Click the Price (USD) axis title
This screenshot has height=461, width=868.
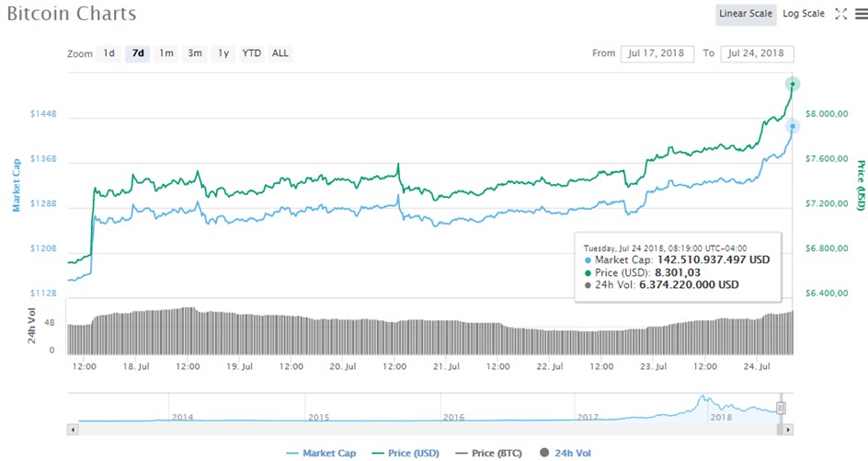click(x=861, y=185)
